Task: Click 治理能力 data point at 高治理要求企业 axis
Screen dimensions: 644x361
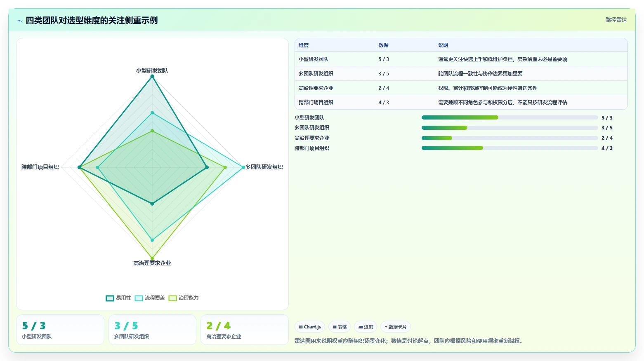Action: point(152,258)
